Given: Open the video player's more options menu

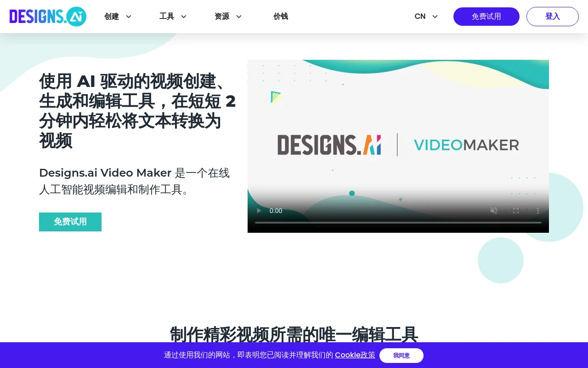Looking at the screenshot, I should [x=537, y=211].
